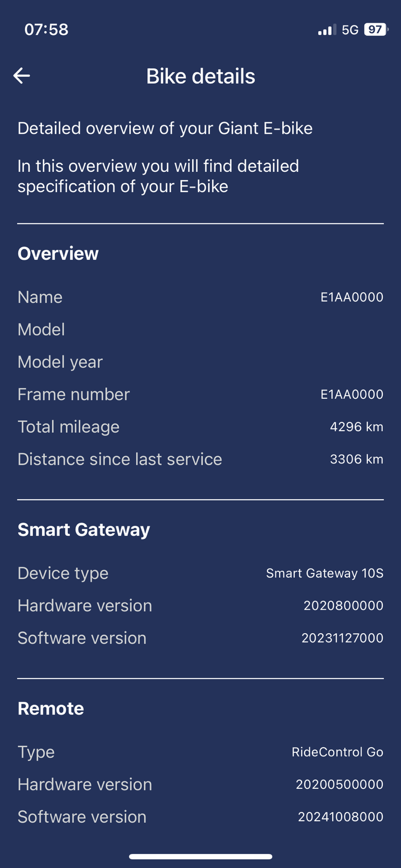Tap the Smart Gateway 10S device type
Screen dimensions: 401x868
[324, 573]
